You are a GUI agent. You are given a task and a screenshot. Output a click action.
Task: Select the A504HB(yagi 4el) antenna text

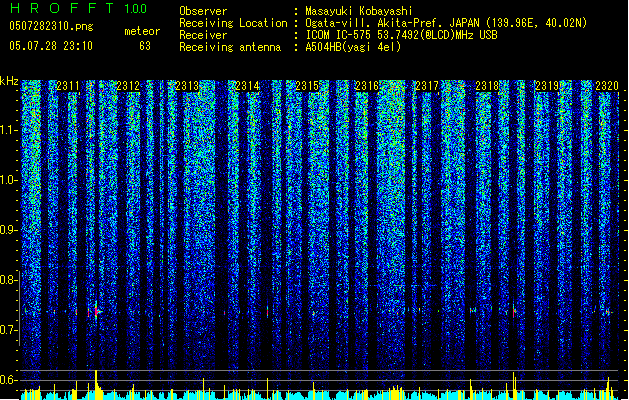tap(353, 47)
